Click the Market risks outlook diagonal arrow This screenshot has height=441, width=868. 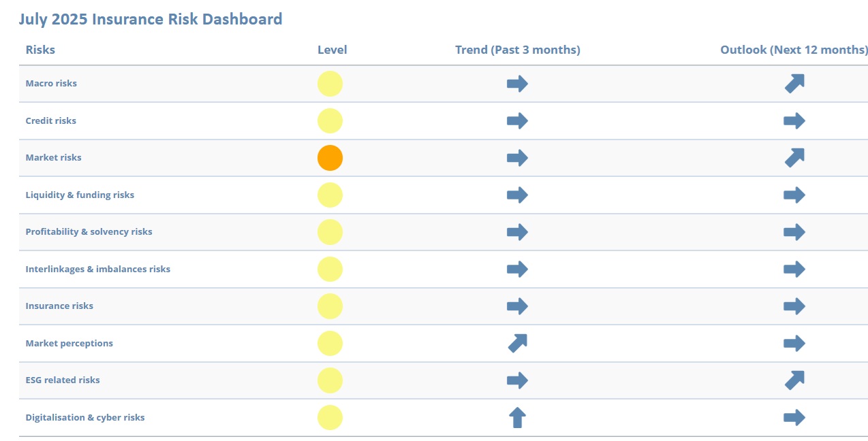click(x=794, y=158)
